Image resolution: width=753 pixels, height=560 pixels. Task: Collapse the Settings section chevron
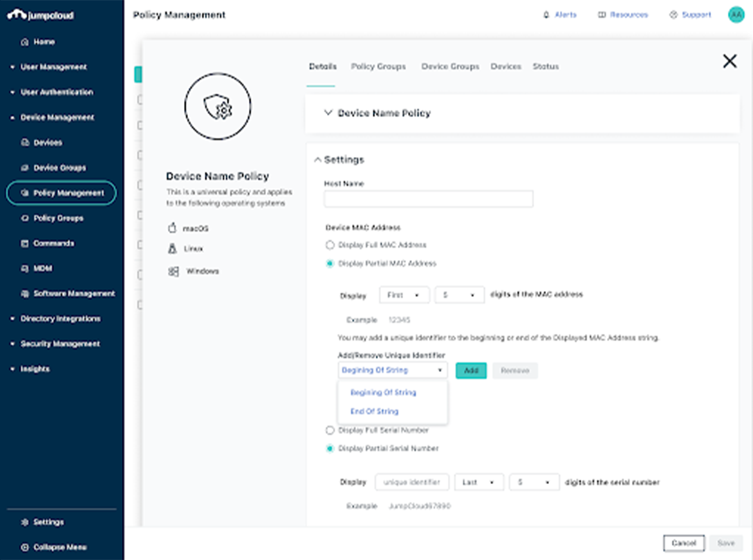317,160
